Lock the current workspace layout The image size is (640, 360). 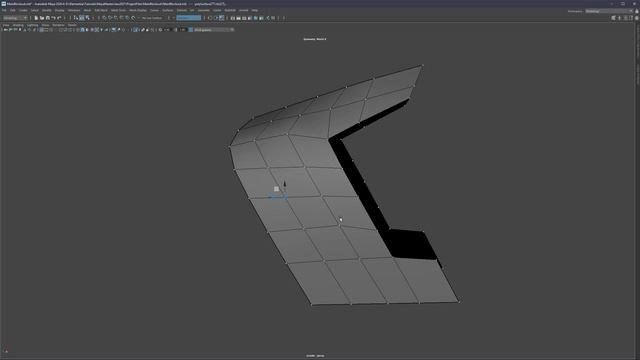coord(637,11)
